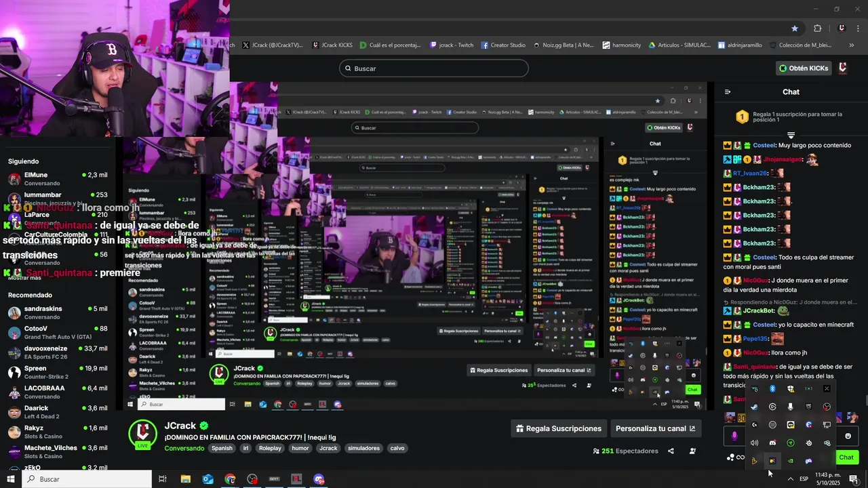Click the share icon beside Espectadores
Image resolution: width=868 pixels, height=488 pixels.
click(x=671, y=451)
